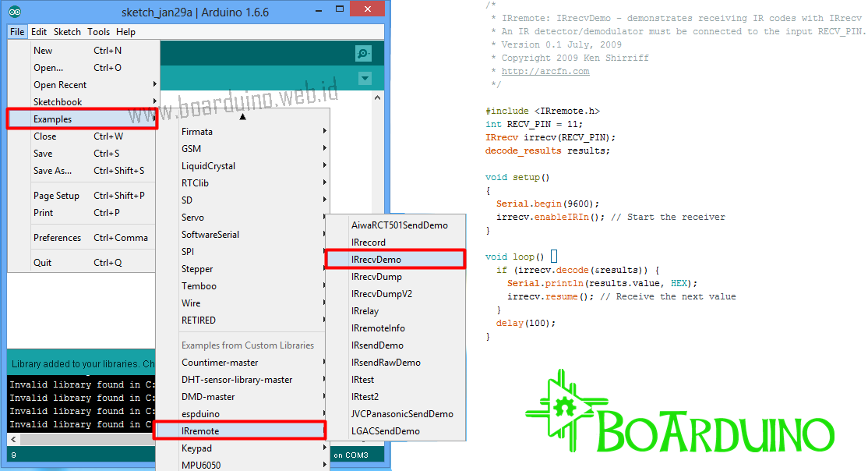Open the IRsendRawDemo example
Viewport: 868px width, 471px height.
point(395,363)
